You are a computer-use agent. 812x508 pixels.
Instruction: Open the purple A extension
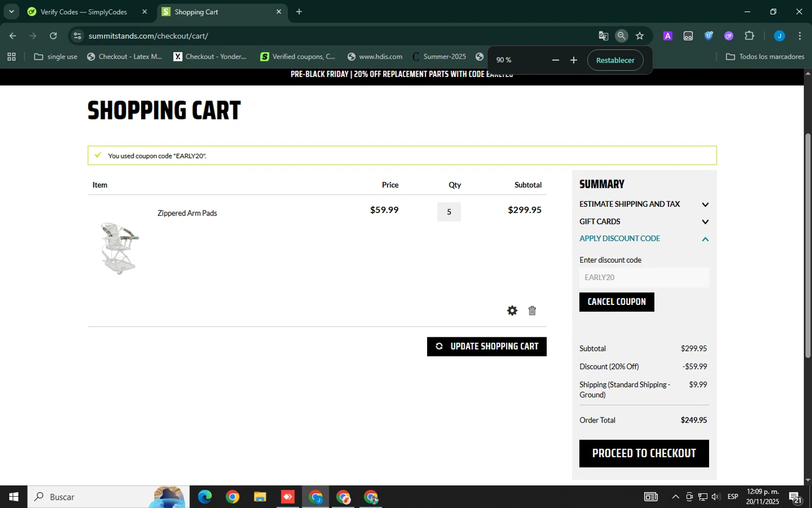click(668, 36)
